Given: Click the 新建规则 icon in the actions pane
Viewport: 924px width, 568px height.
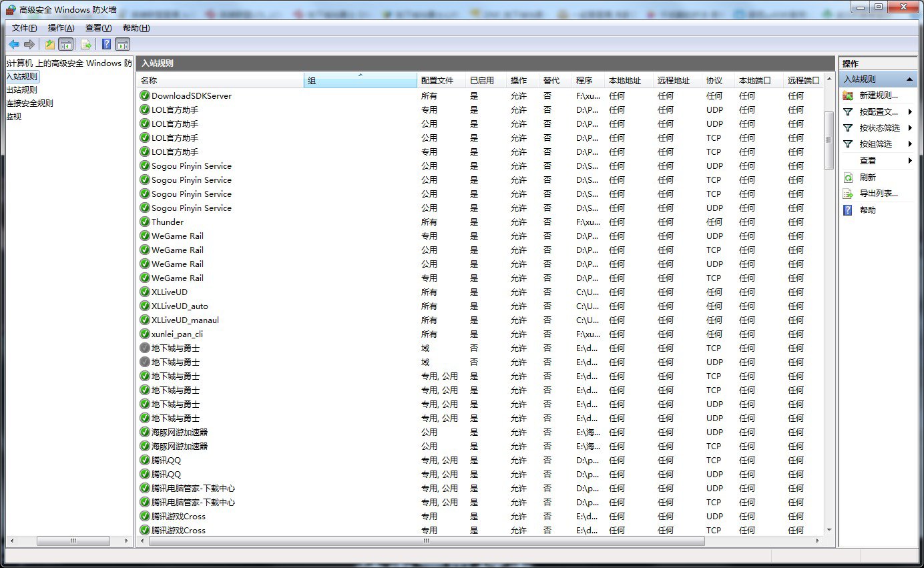Looking at the screenshot, I should click(x=848, y=95).
